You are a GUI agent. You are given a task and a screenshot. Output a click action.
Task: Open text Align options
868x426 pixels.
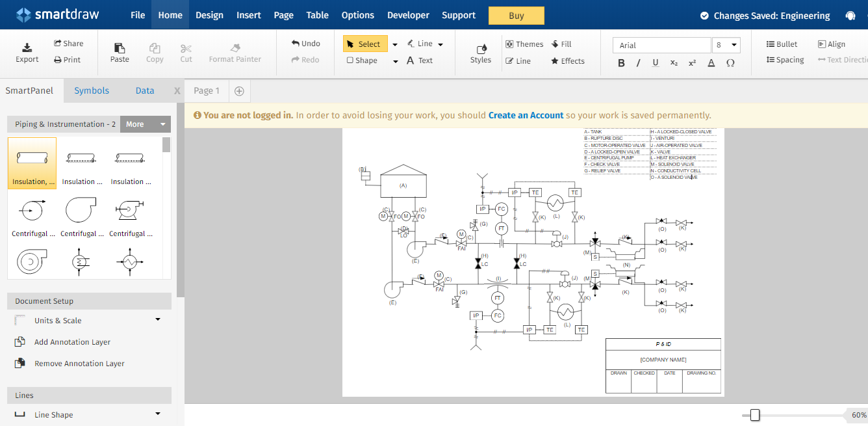pyautogui.click(x=832, y=44)
